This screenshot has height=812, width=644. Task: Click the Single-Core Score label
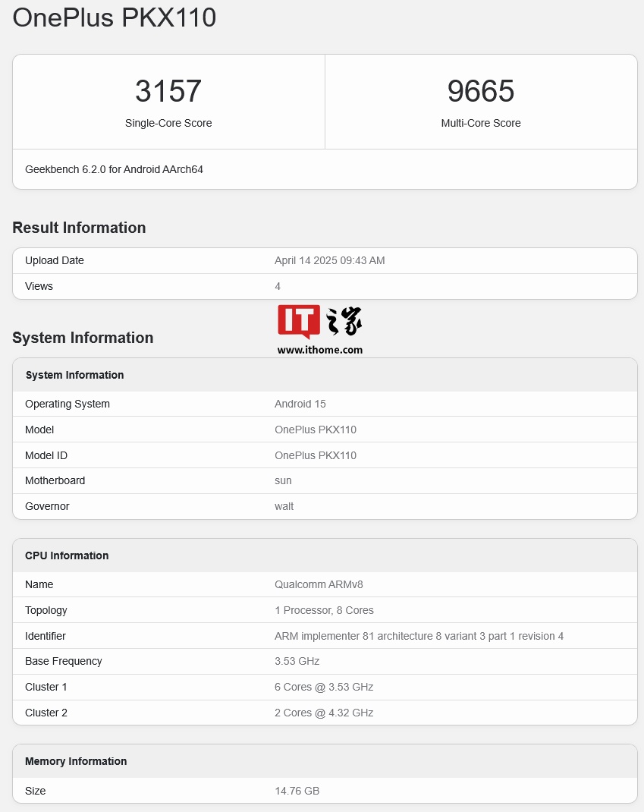click(168, 123)
